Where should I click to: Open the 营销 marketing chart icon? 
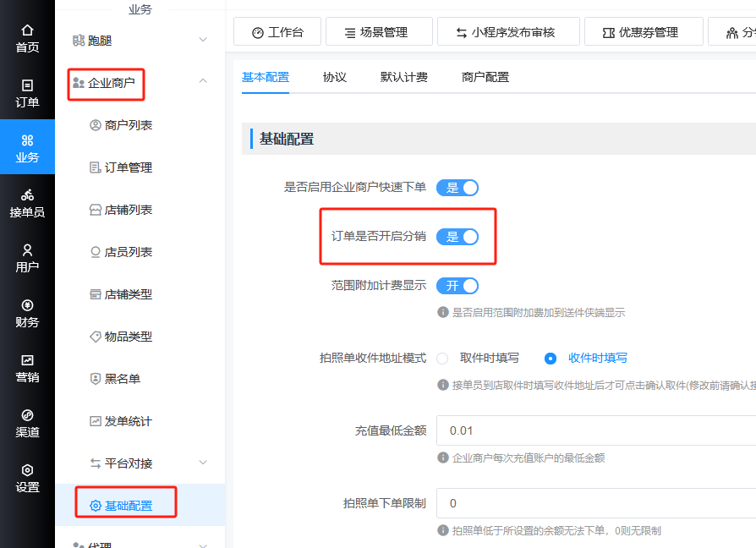point(27,360)
